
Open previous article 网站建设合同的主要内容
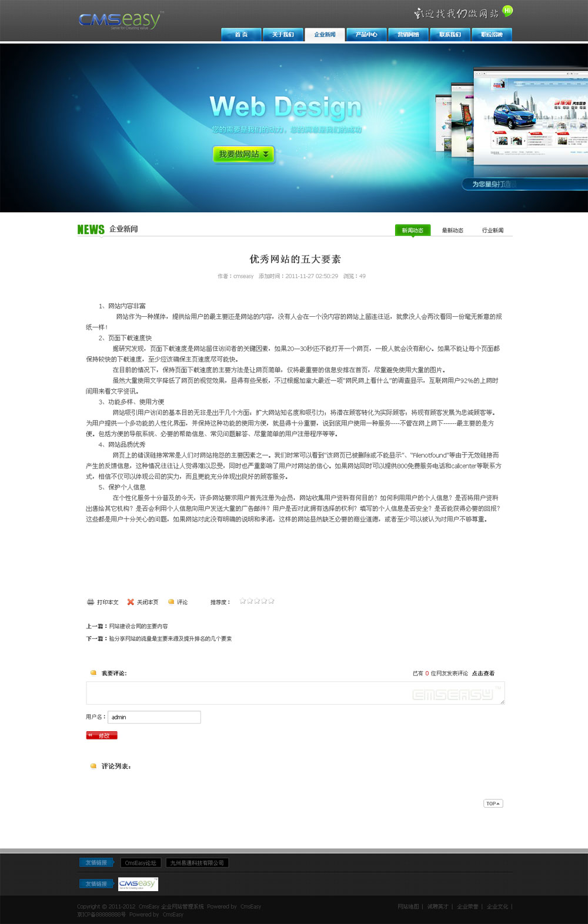click(138, 626)
